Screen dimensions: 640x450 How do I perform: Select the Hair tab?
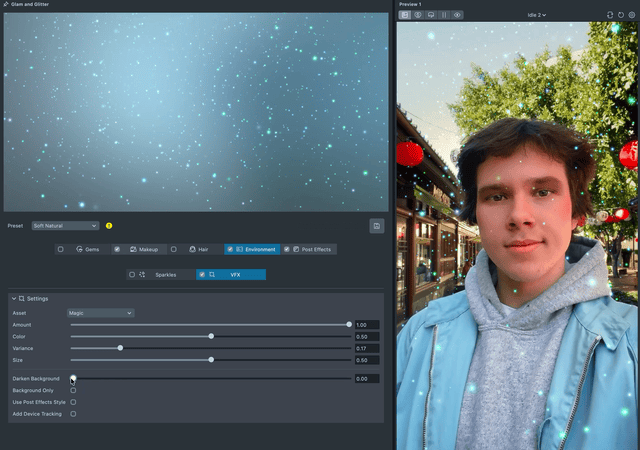pos(202,249)
